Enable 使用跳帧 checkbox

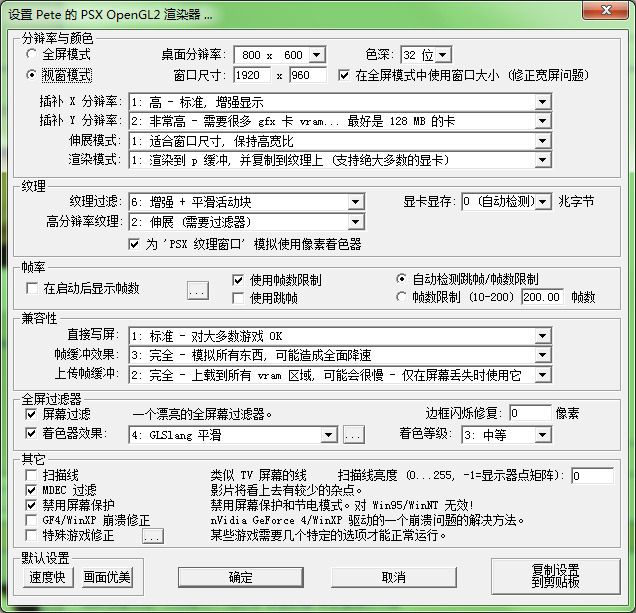[x=238, y=298]
